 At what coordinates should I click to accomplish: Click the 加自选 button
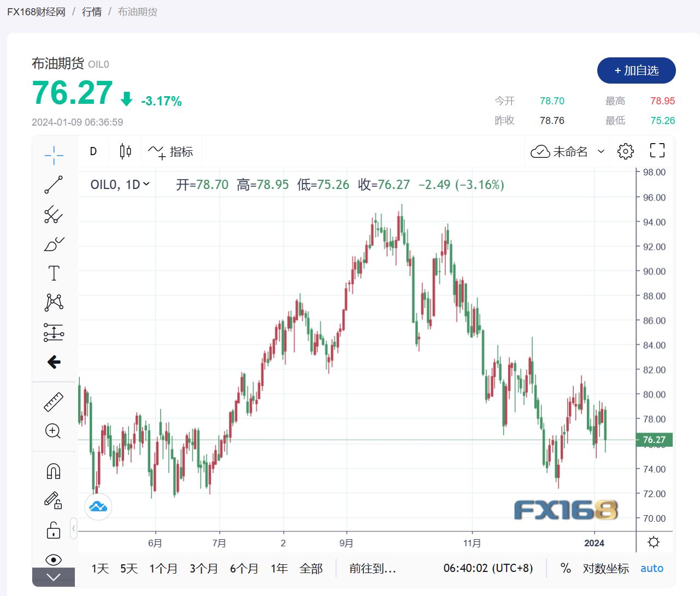coord(636,70)
